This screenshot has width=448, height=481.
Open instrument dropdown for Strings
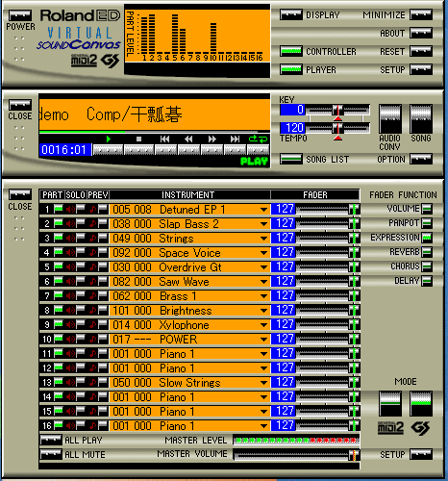(x=263, y=239)
